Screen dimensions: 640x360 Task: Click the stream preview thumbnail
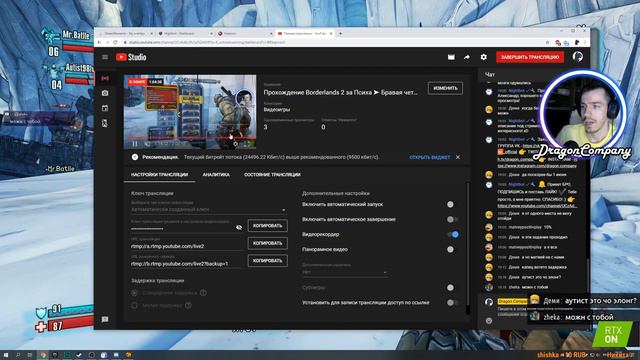190,111
